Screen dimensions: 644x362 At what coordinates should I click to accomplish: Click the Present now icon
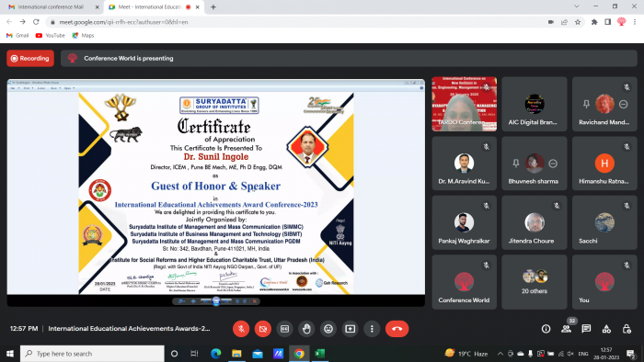(350, 329)
